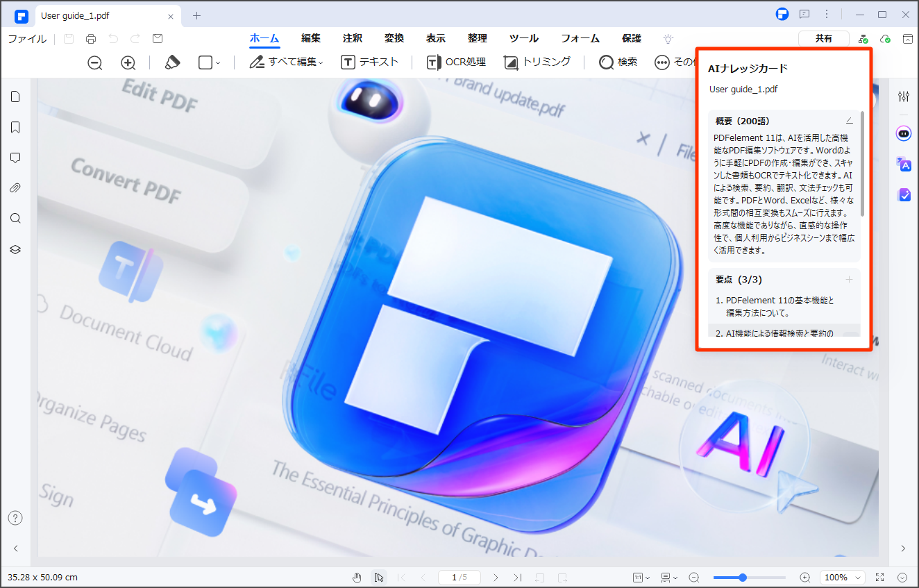Select the rectangle shape tool
Viewport: 919px width, 588px height.
tap(205, 62)
